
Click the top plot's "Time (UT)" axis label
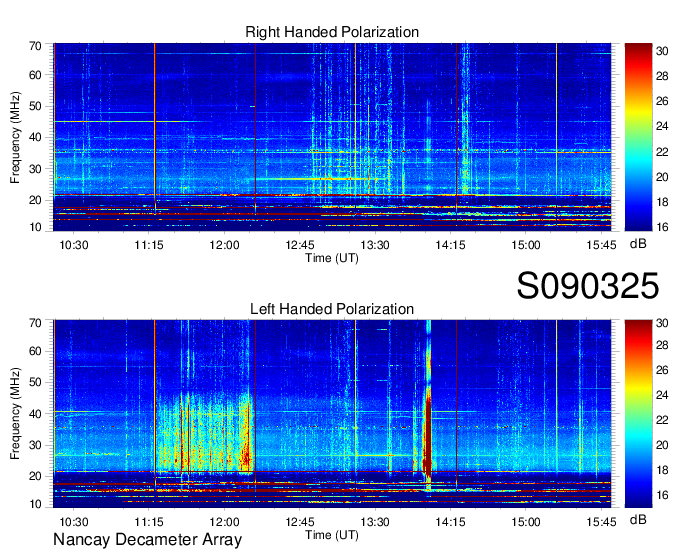point(332,258)
